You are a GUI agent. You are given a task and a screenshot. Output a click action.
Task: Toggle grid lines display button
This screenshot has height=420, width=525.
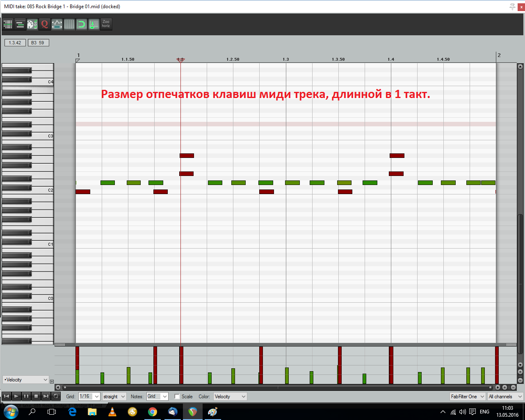(69, 25)
